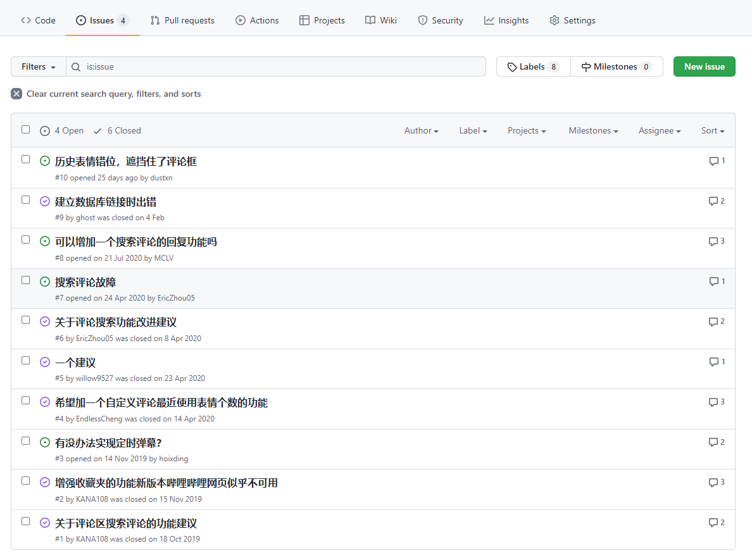Viewport: 752px width, 560px height.
Task: Show the 6 Closed issues
Action: point(117,130)
